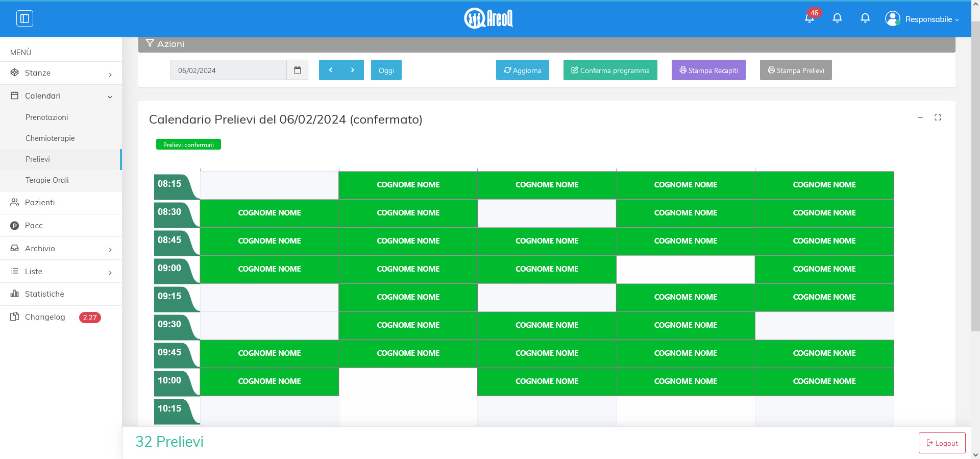Click the AreoQ logo
Screen dimensions: 980x459
coord(488,18)
